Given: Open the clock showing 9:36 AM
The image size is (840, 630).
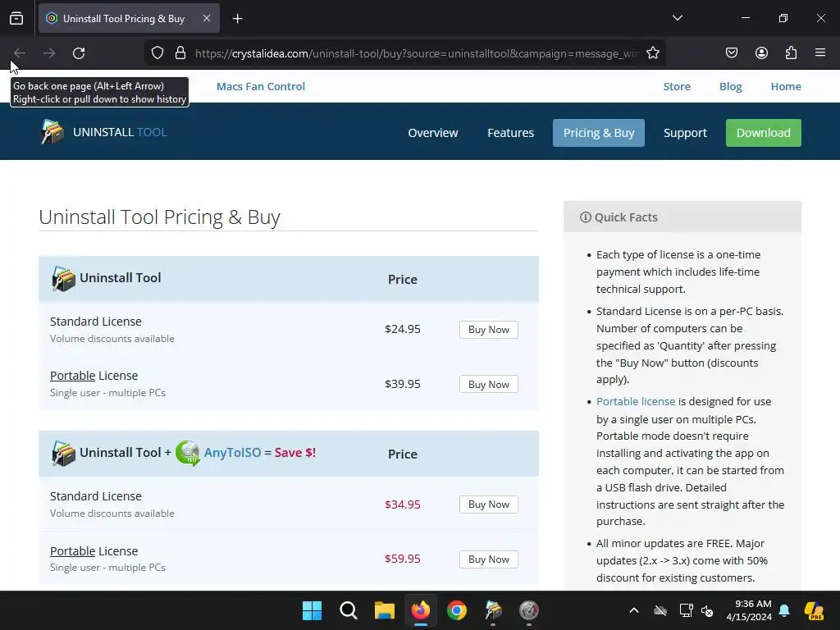Looking at the screenshot, I should click(x=748, y=610).
